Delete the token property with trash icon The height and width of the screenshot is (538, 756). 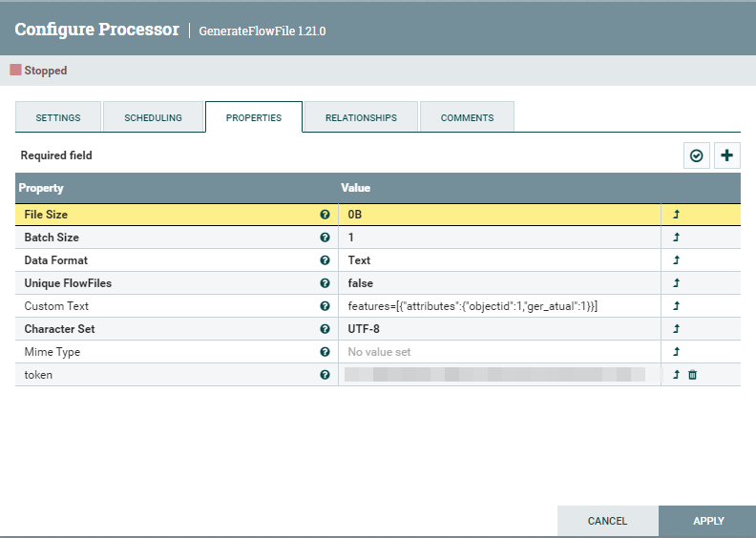[x=692, y=375]
